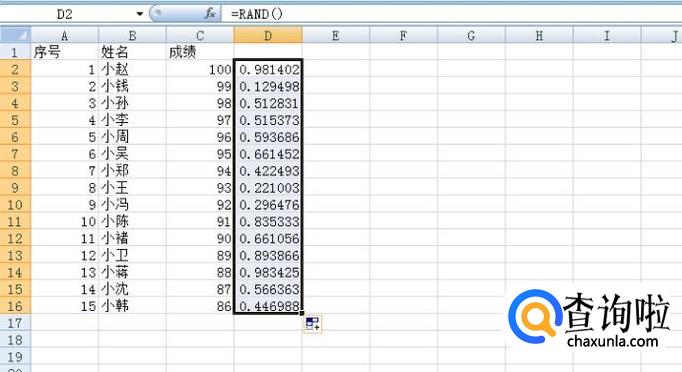Expand the Name Box dropdown arrow

tap(140, 14)
